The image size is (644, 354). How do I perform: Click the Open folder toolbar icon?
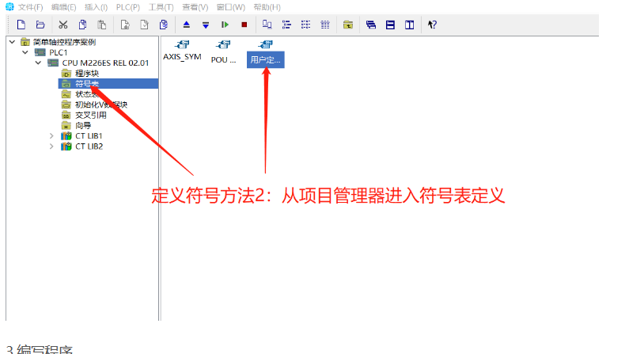coord(40,25)
